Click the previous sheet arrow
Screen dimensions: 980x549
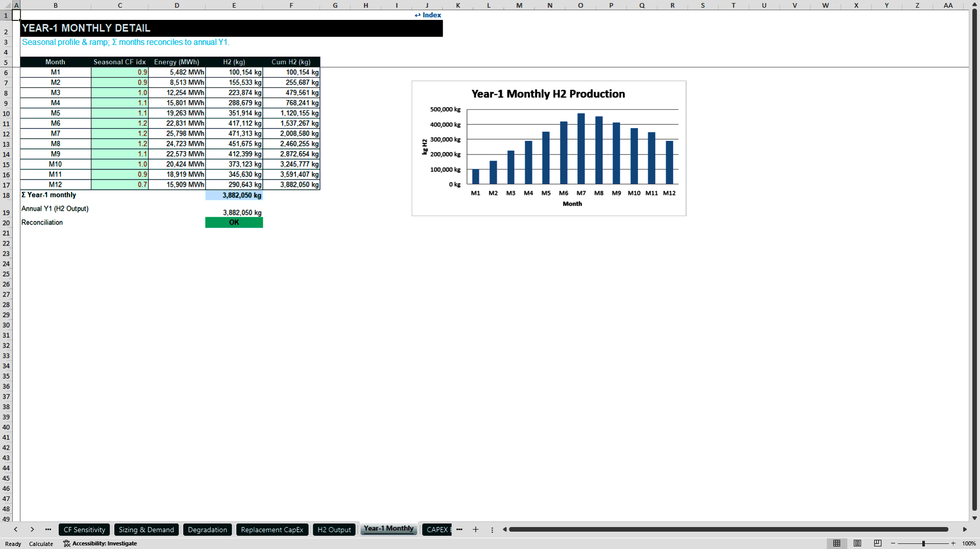tap(16, 530)
